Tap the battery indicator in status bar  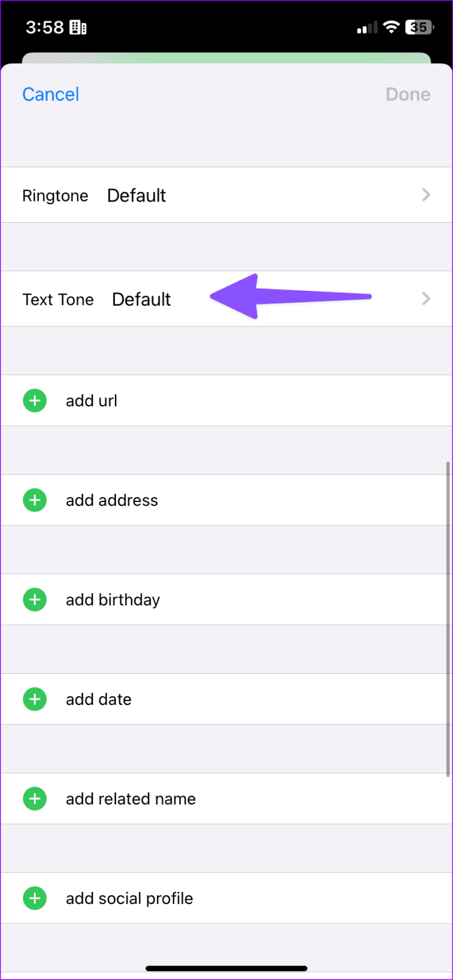pyautogui.click(x=422, y=27)
